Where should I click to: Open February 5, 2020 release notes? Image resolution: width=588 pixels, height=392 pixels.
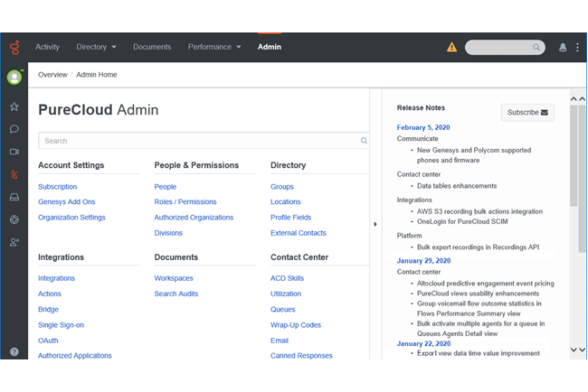424,127
